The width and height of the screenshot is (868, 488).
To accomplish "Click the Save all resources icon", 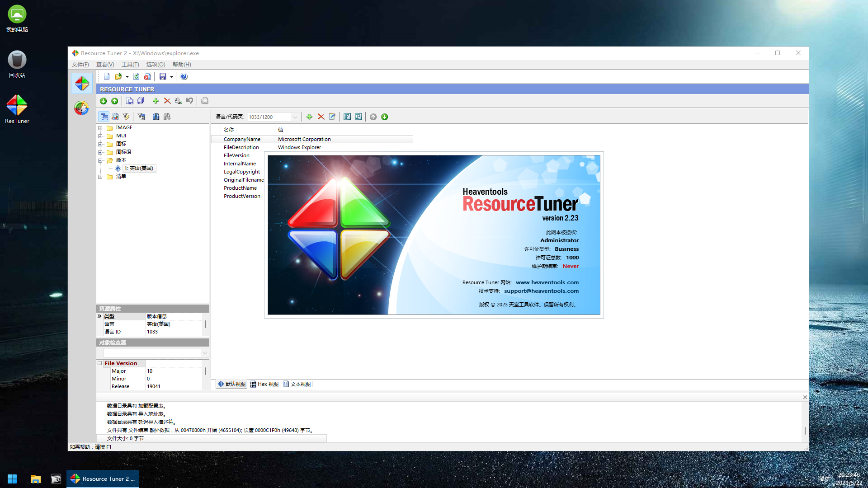I will [x=141, y=101].
